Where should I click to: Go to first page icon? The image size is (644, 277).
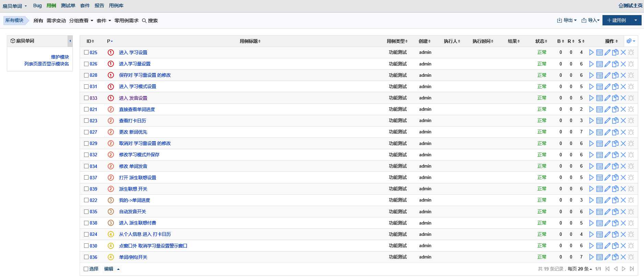click(x=607, y=269)
